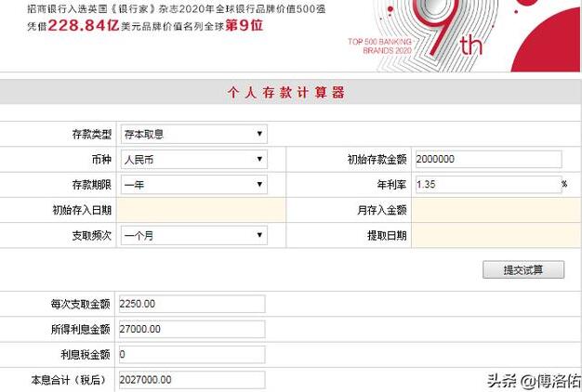The image size is (582, 392).
Task: Click the 个人存款计算器 title text
Action: tap(285, 92)
